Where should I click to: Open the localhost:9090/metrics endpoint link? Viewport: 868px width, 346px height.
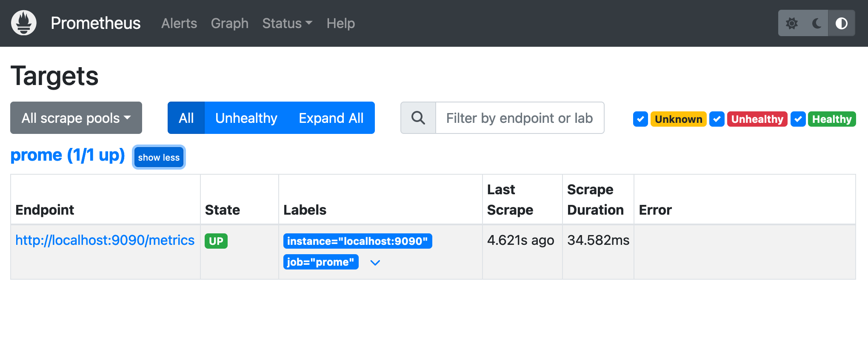pyautogui.click(x=105, y=240)
